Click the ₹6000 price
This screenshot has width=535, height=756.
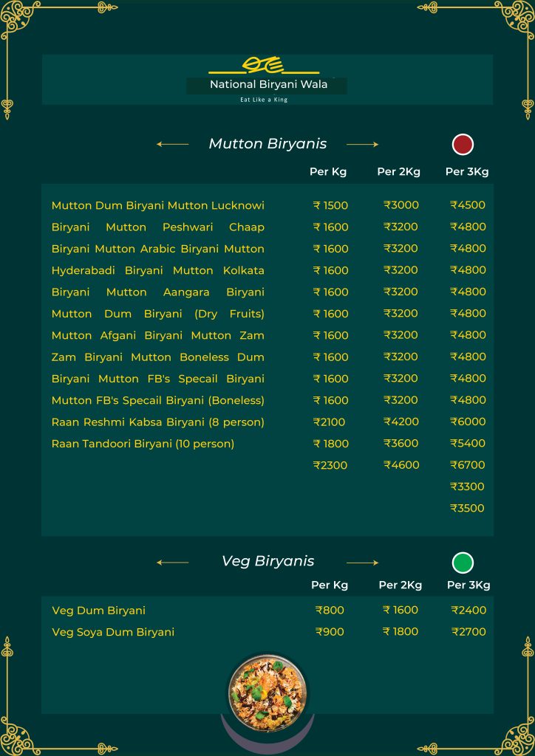(468, 422)
